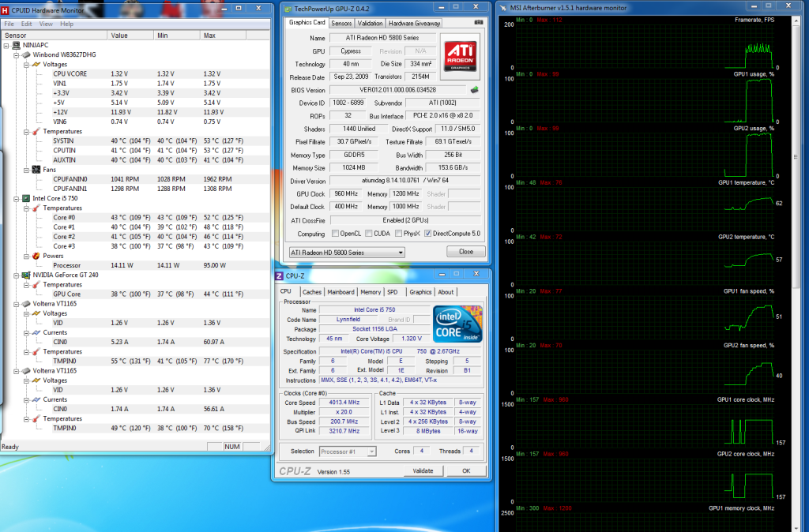
Task: Click the Min column header in HWMonitor
Action: 176,36
